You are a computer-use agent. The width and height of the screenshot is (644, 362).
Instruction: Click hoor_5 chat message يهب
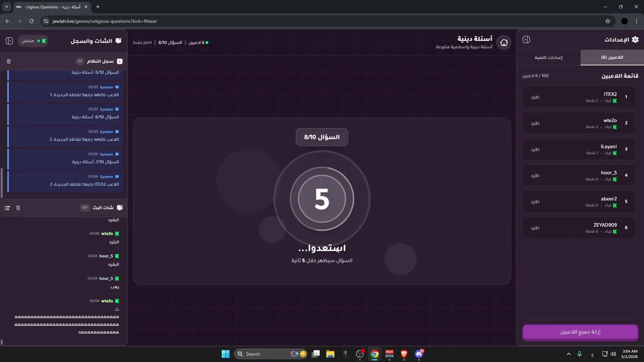tap(115, 287)
